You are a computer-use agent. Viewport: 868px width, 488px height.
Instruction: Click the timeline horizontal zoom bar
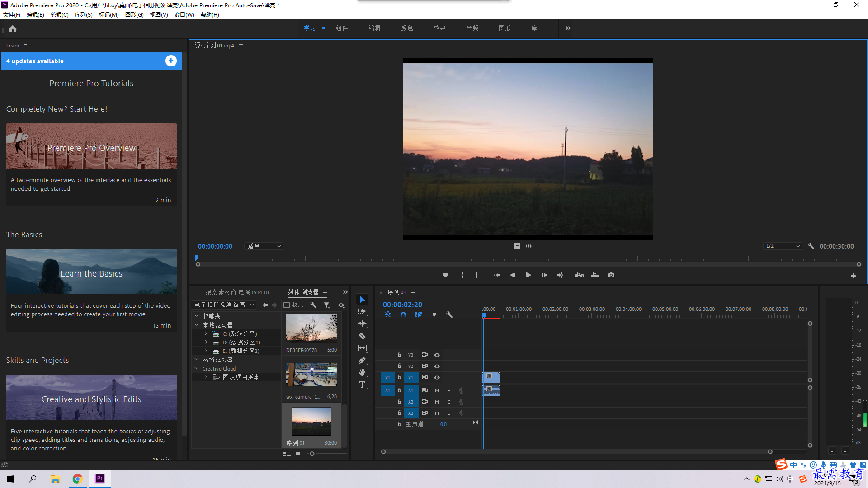coord(576,452)
